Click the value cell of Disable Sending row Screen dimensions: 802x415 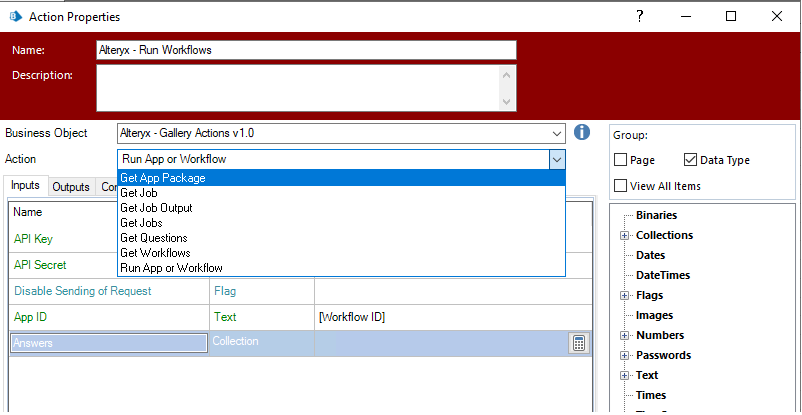pos(453,291)
